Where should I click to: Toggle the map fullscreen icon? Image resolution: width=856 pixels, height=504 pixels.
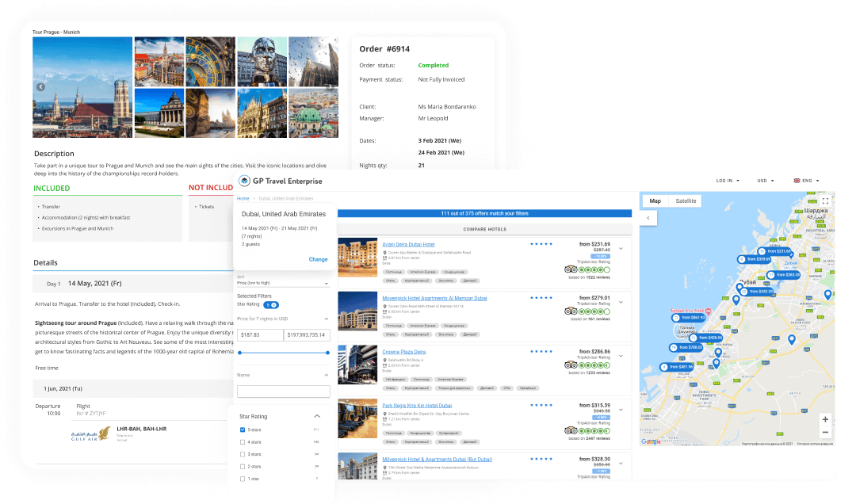pyautogui.click(x=824, y=201)
